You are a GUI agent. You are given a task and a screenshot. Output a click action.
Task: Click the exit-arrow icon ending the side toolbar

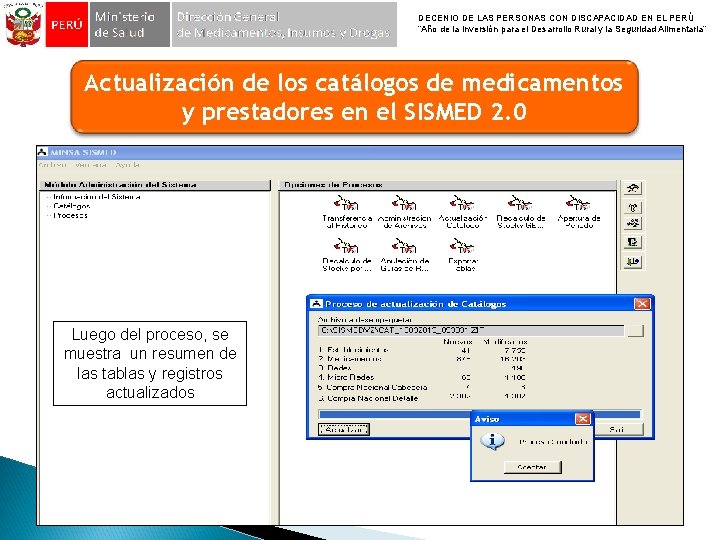(632, 262)
